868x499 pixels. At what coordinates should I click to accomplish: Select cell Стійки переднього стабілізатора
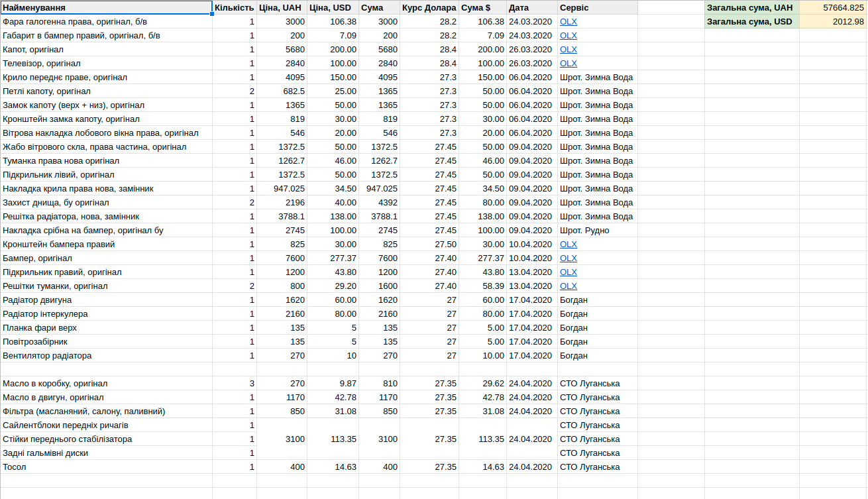coord(106,439)
